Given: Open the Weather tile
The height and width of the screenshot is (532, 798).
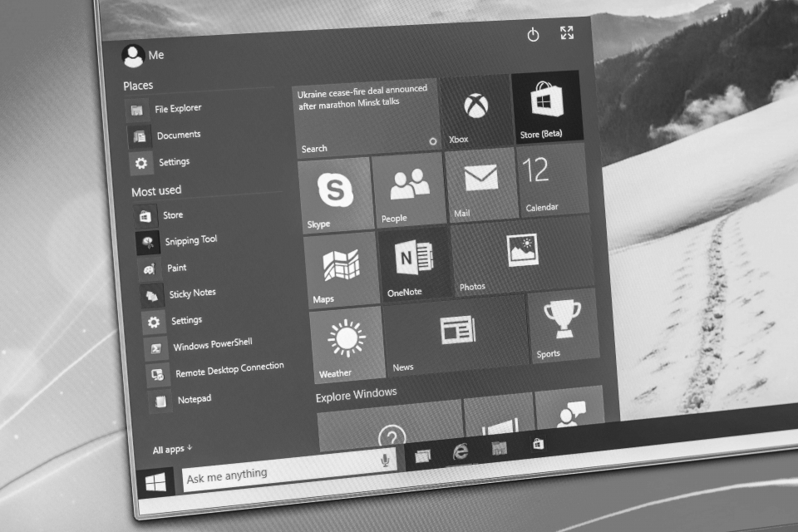Looking at the screenshot, I should [347, 345].
